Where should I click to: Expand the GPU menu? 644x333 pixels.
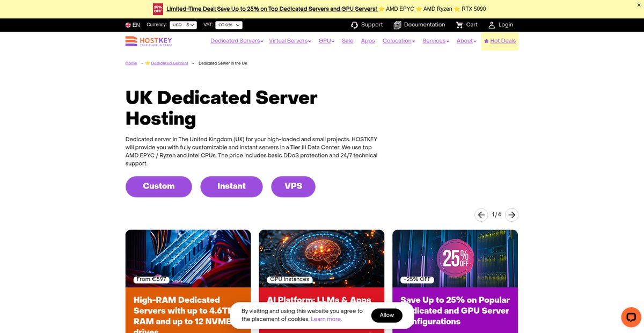(326, 41)
